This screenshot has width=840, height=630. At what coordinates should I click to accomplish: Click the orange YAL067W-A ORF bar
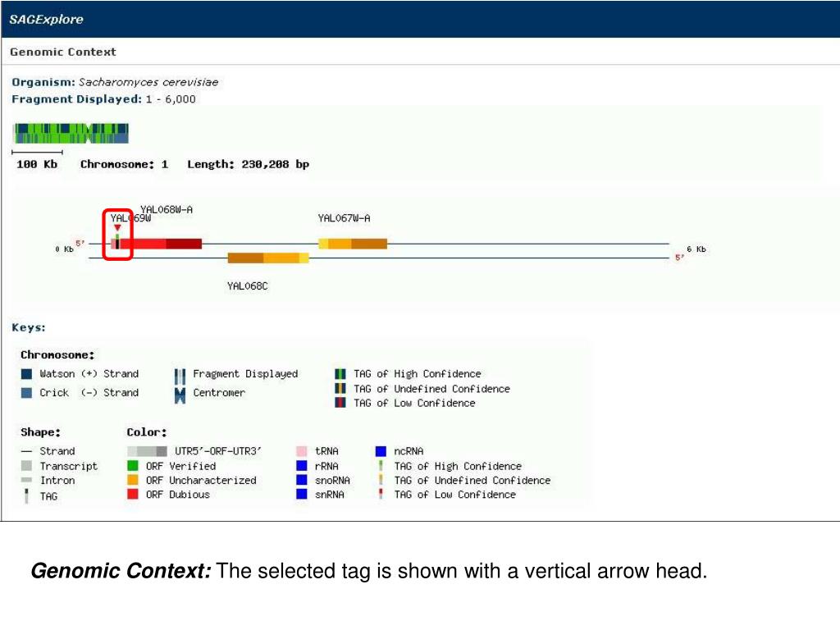pyautogui.click(x=353, y=244)
